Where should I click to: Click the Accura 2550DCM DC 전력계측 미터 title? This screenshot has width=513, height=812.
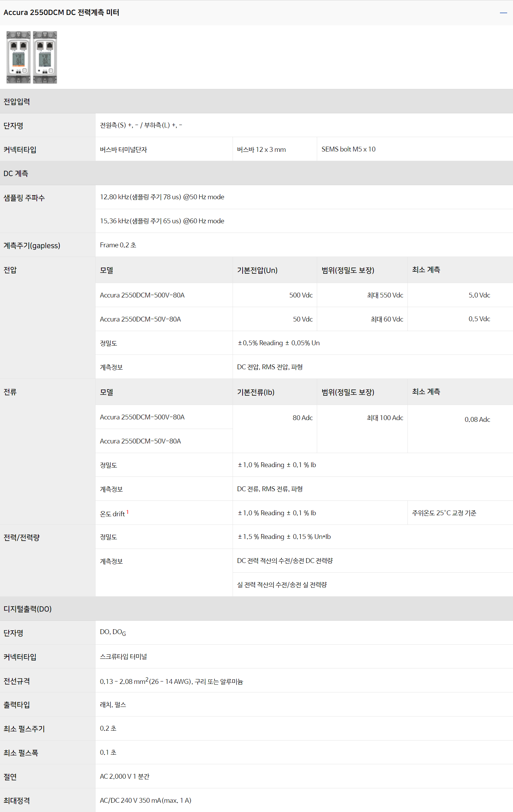(61, 12)
